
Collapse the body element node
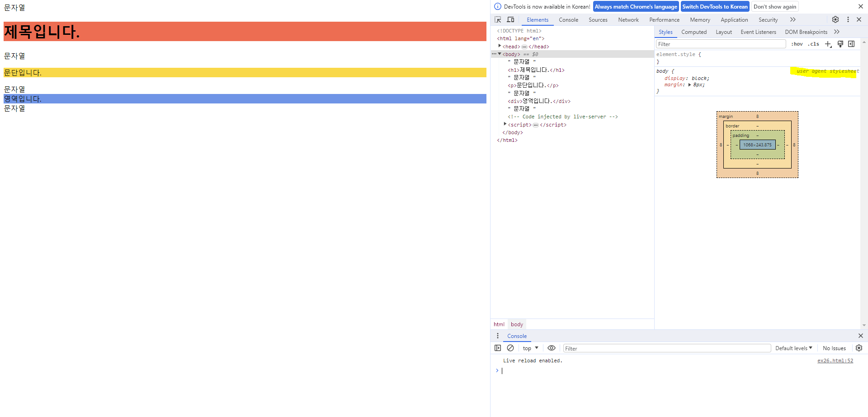(x=500, y=54)
